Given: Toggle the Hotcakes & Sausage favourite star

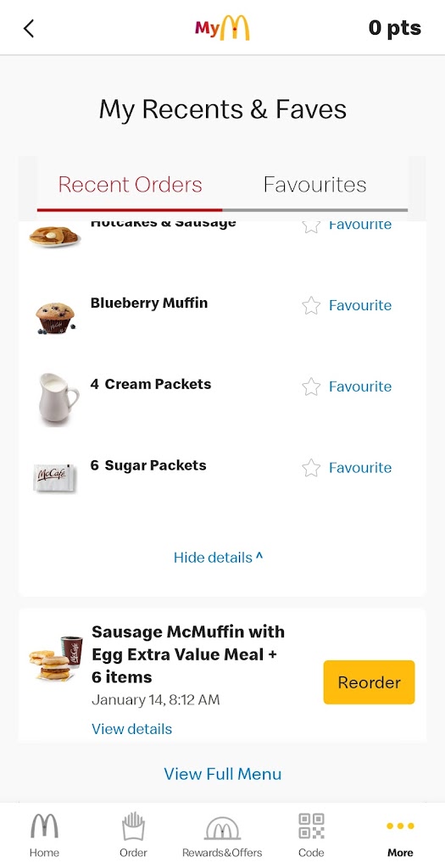Looking at the screenshot, I should 311,225.
